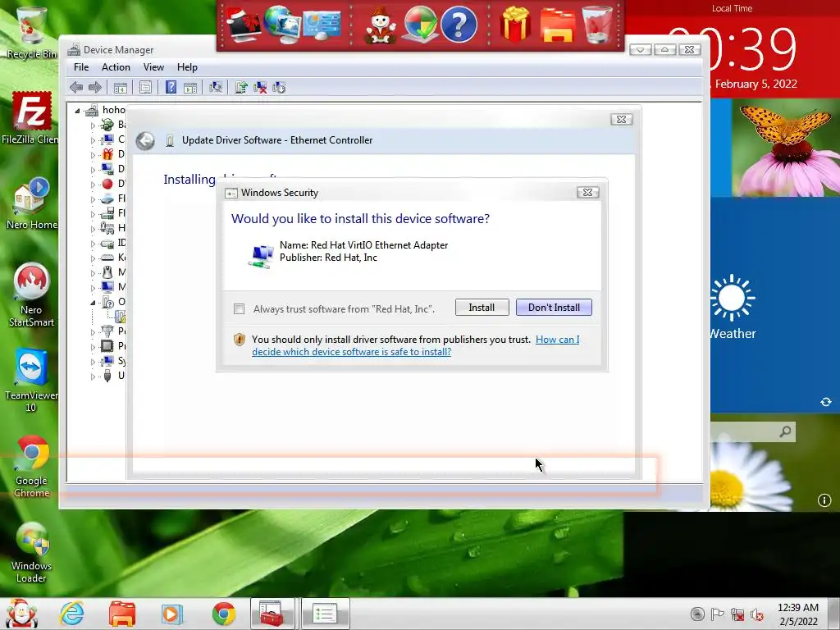
Task: Click the weather gadget refresh icon
Action: [826, 402]
